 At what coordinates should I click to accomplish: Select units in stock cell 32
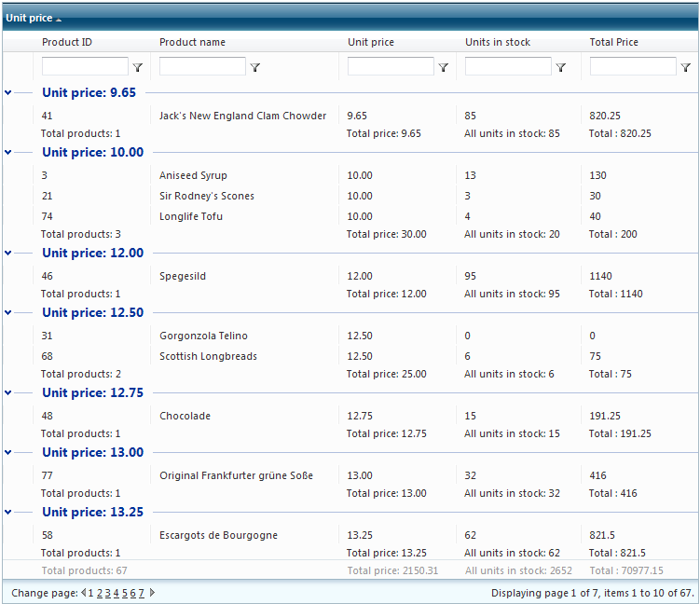pyautogui.click(x=470, y=475)
